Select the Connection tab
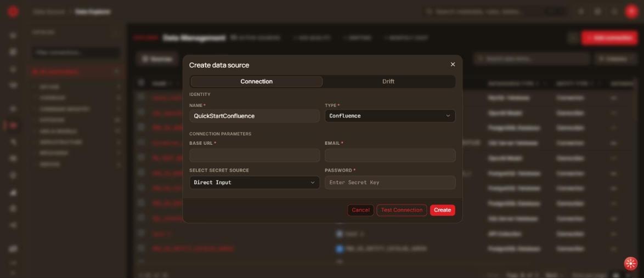Image resolution: width=644 pixels, height=278 pixels. [x=256, y=81]
